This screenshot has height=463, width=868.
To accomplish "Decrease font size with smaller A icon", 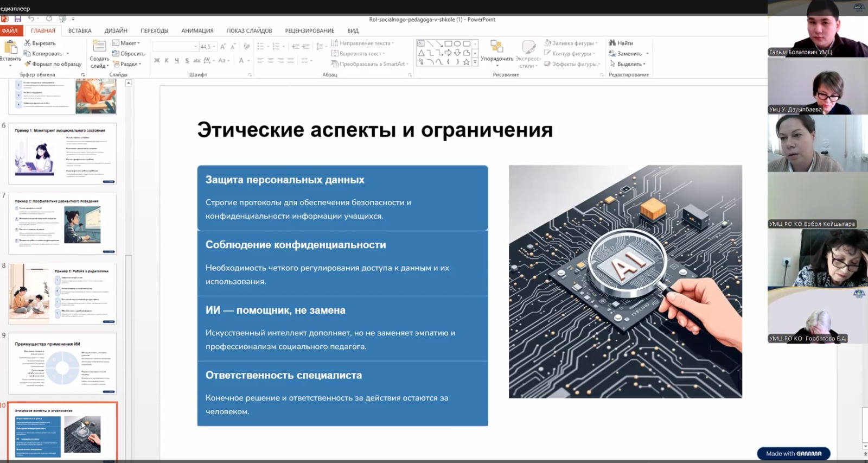I will pyautogui.click(x=233, y=47).
